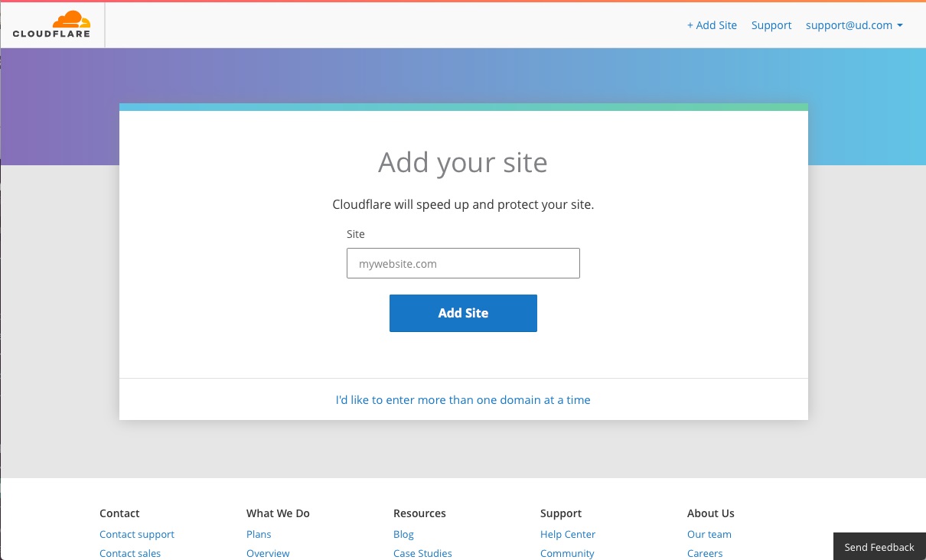Screen dimensions: 926x560
Task: Open the Our team footer link
Action: coord(709,534)
